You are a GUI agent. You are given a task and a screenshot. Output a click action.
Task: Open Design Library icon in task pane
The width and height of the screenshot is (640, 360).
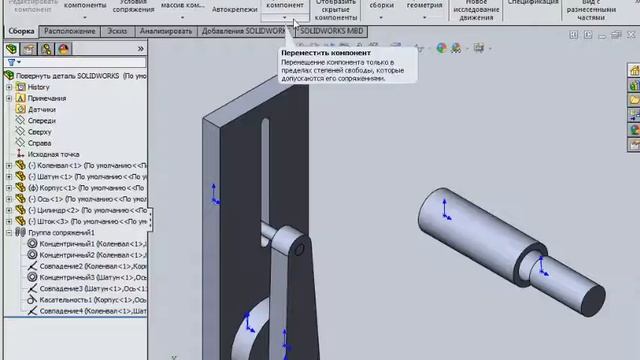pos(634,85)
